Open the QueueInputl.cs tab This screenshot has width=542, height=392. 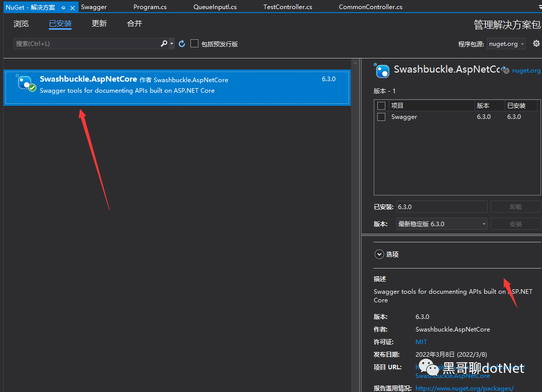pyautogui.click(x=215, y=7)
